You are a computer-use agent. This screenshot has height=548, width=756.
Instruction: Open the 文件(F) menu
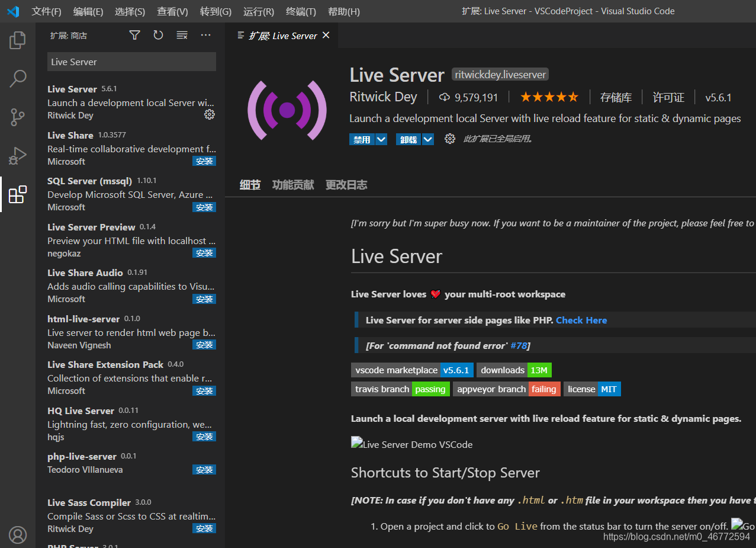click(x=46, y=11)
